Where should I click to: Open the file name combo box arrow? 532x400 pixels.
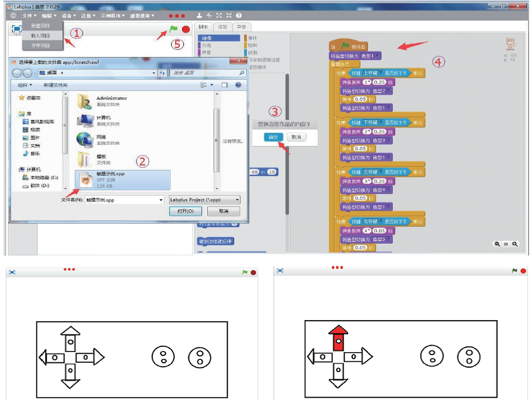[x=161, y=200]
